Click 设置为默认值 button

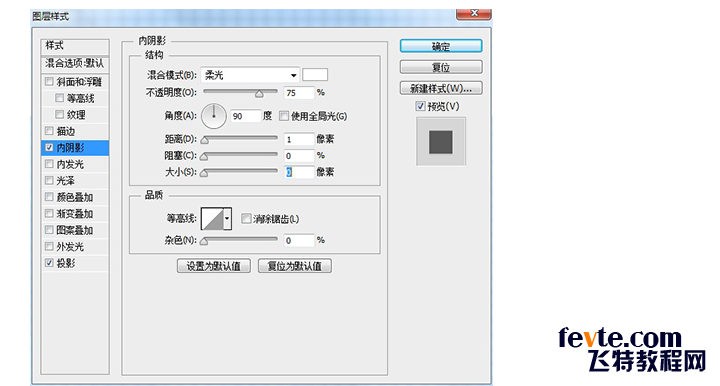coord(214,266)
